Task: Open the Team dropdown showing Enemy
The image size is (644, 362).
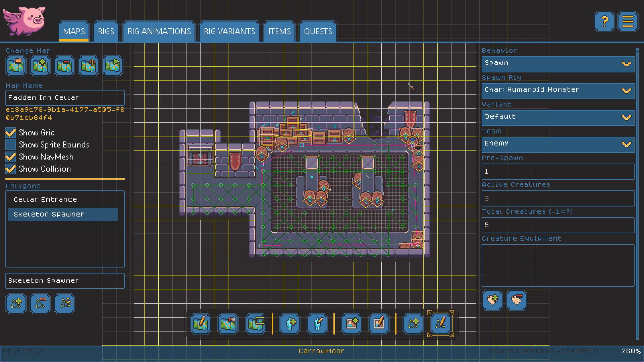Action: pyautogui.click(x=558, y=144)
